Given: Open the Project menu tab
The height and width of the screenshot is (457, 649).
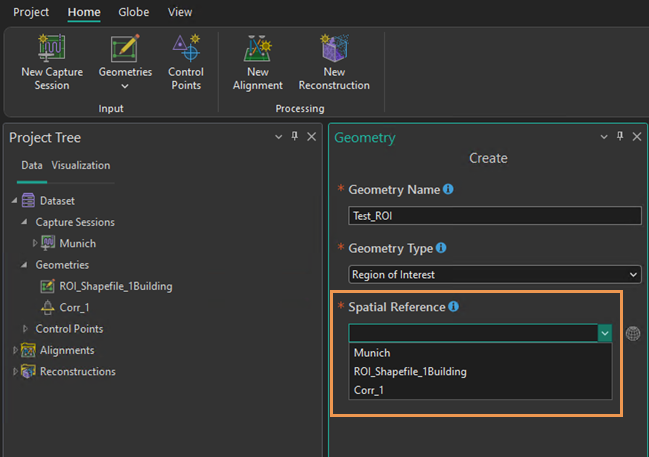Looking at the screenshot, I should click(31, 12).
